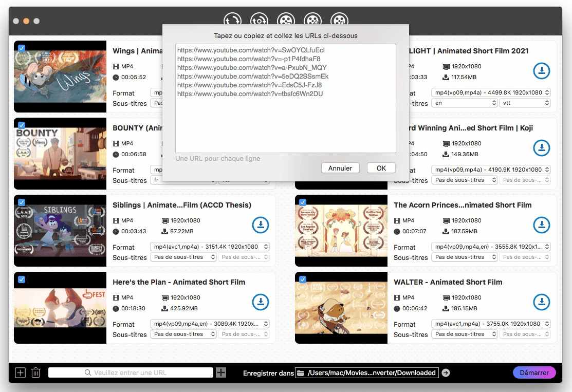Uncheck the Wings video checkbox

point(22,48)
